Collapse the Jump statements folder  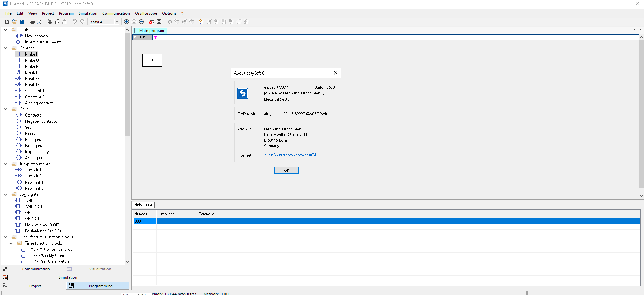tap(6, 164)
